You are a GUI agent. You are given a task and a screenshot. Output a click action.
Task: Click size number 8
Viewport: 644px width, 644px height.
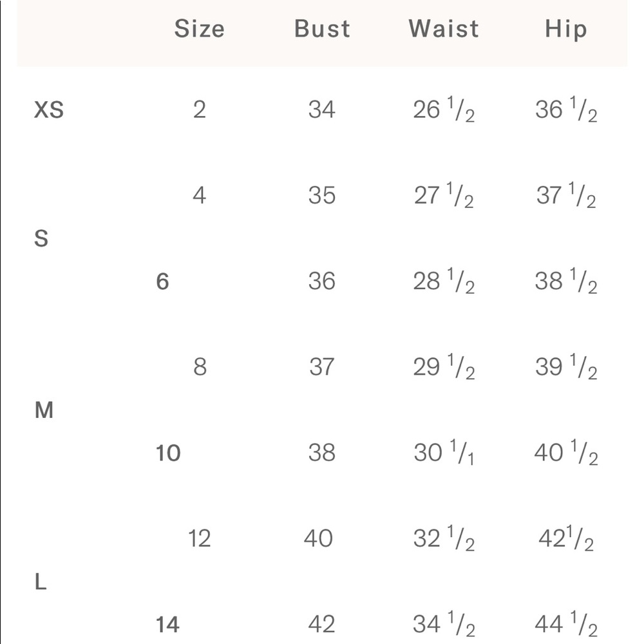pyautogui.click(x=200, y=367)
